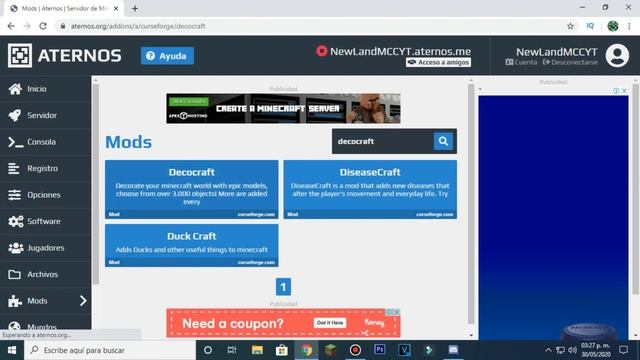The height and width of the screenshot is (360, 640).
Task: Click the magnifier search button
Action: tap(443, 141)
